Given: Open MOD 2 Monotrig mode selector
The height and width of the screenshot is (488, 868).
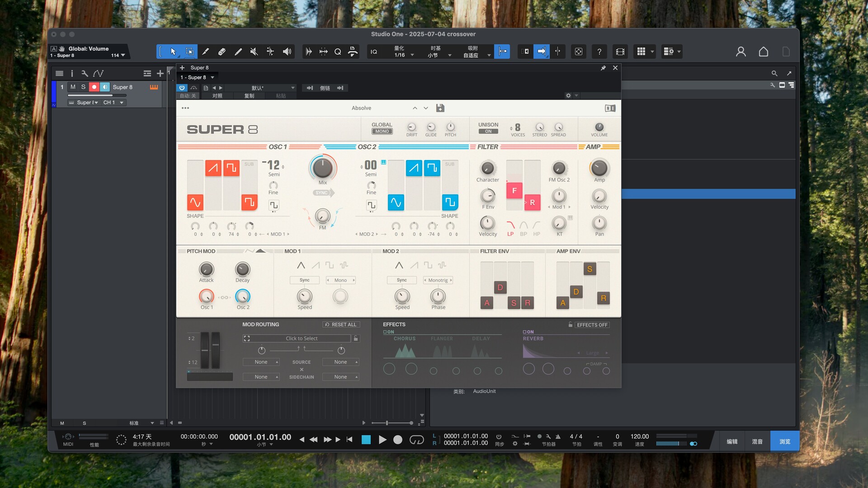Looking at the screenshot, I should click(x=438, y=280).
